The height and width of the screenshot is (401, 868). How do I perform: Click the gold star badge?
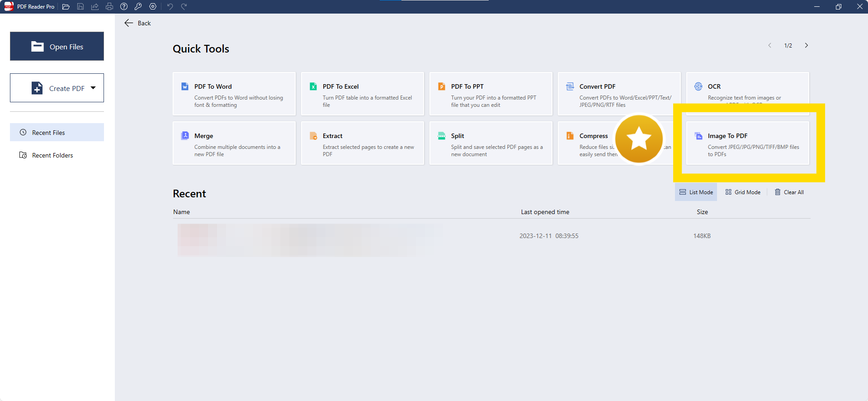point(639,139)
